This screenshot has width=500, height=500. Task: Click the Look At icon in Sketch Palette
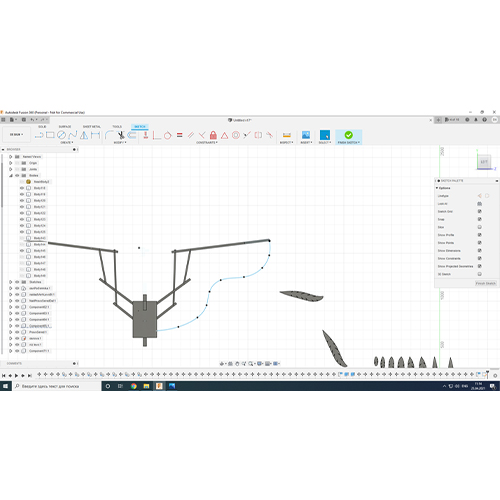coord(480,203)
